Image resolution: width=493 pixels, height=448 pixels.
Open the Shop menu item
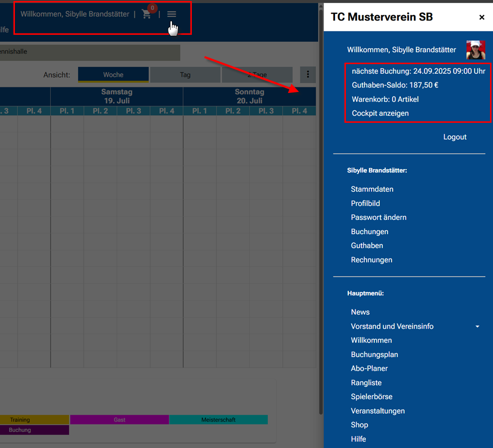tap(359, 425)
